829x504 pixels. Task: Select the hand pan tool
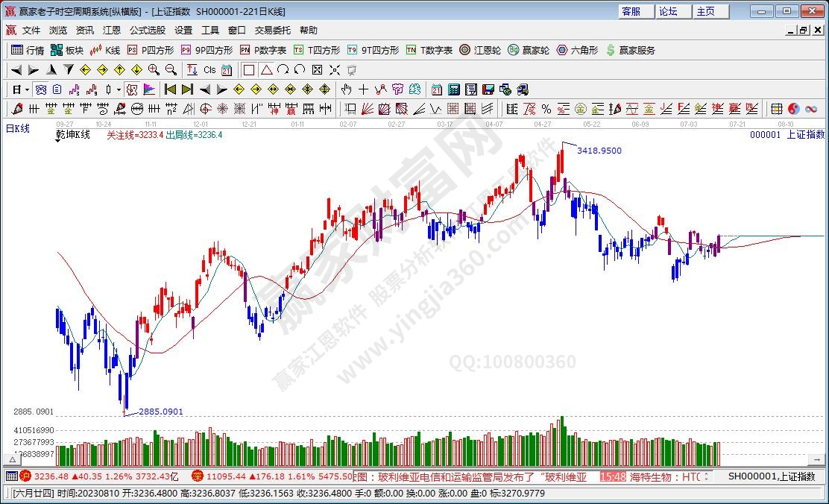[x=346, y=89]
